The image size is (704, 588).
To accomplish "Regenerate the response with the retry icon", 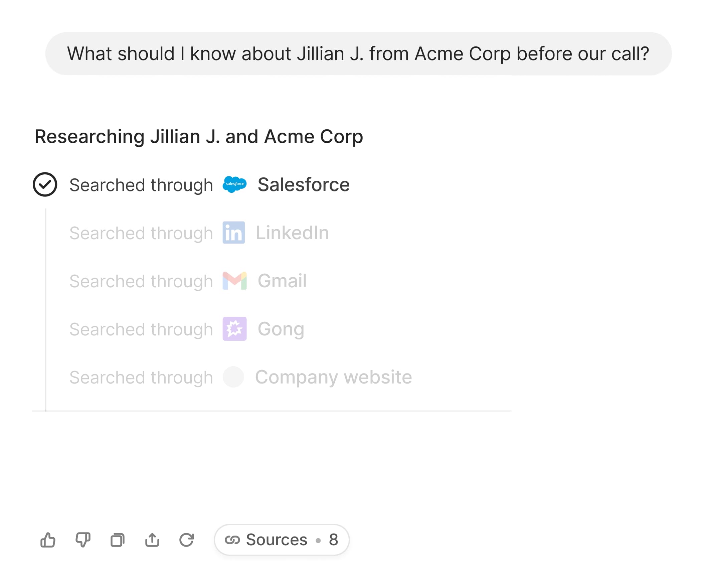I will point(187,540).
